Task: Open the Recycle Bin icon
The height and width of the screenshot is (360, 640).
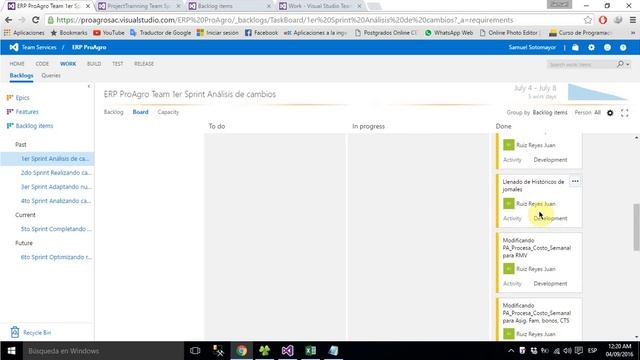Action: [15, 332]
